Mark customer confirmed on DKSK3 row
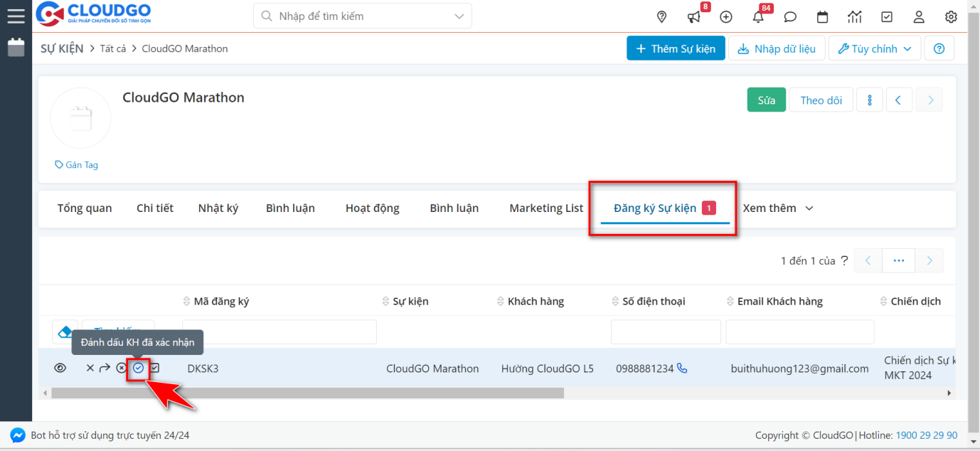The image size is (980, 451). point(138,368)
